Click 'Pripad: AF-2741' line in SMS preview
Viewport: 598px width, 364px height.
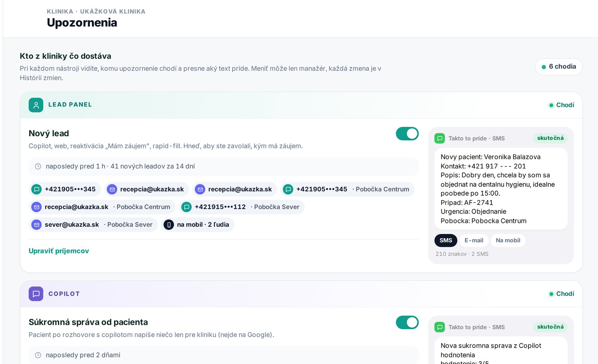point(467,203)
